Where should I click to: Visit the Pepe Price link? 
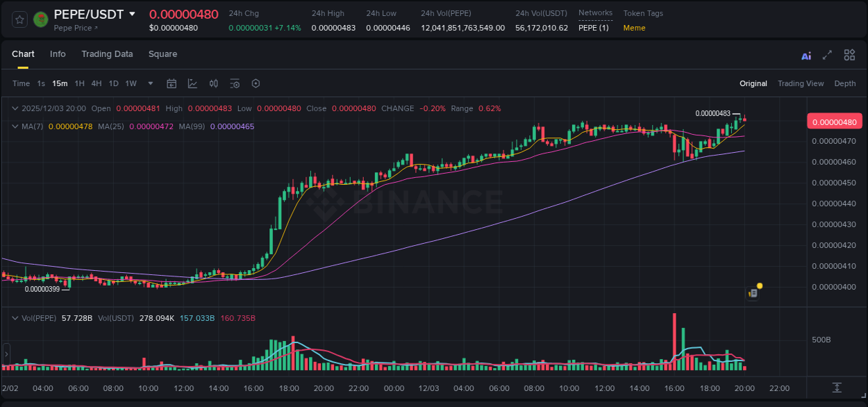[x=73, y=28]
